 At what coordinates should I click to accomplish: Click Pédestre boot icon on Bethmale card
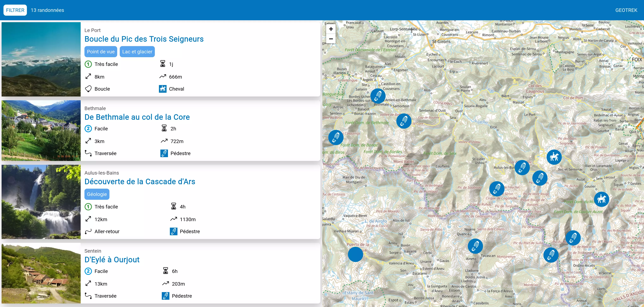point(164,153)
